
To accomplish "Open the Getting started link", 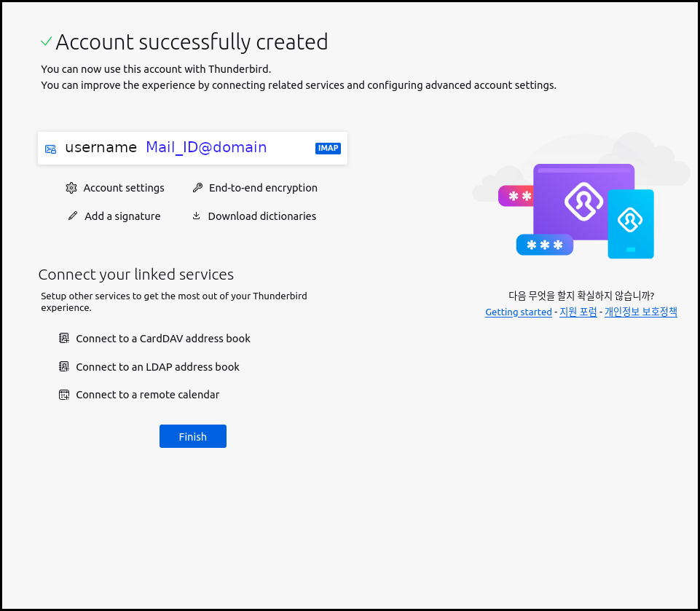I will (x=519, y=312).
